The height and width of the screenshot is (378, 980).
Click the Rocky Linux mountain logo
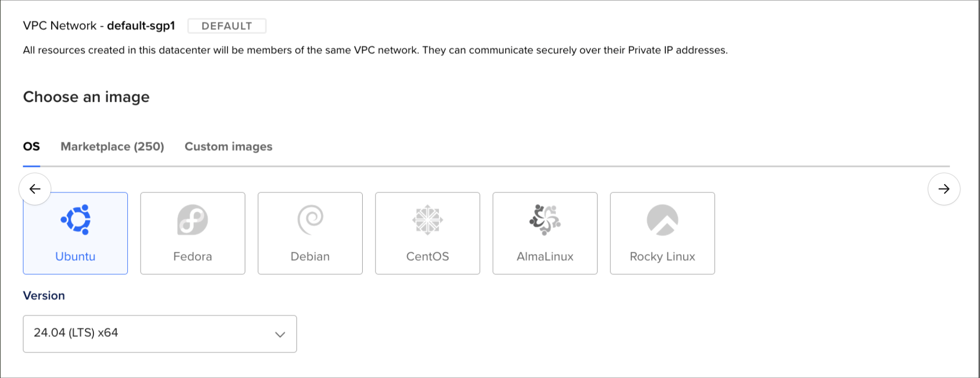point(663,219)
